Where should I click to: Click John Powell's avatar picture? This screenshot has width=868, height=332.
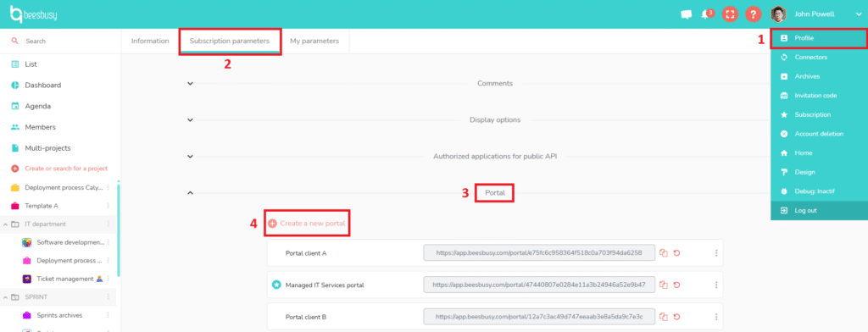pos(778,14)
